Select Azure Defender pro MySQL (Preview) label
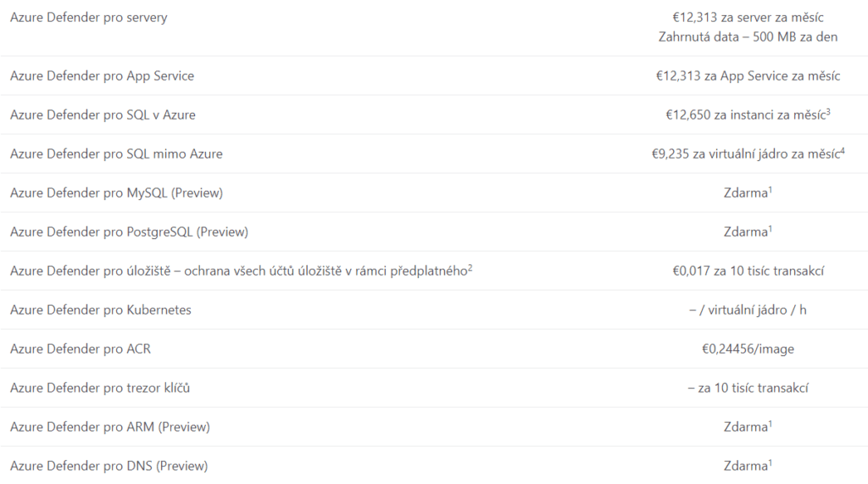This screenshot has width=868, height=484. [116, 193]
